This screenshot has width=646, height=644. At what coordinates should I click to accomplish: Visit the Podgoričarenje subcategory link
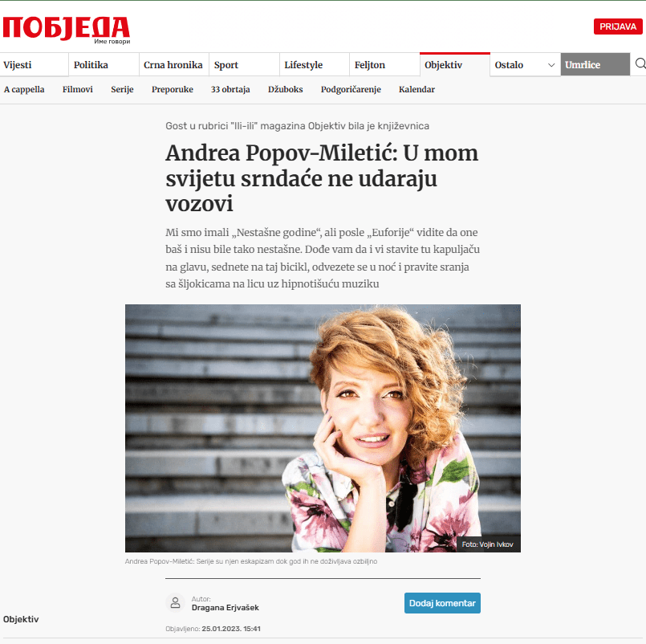(x=351, y=89)
